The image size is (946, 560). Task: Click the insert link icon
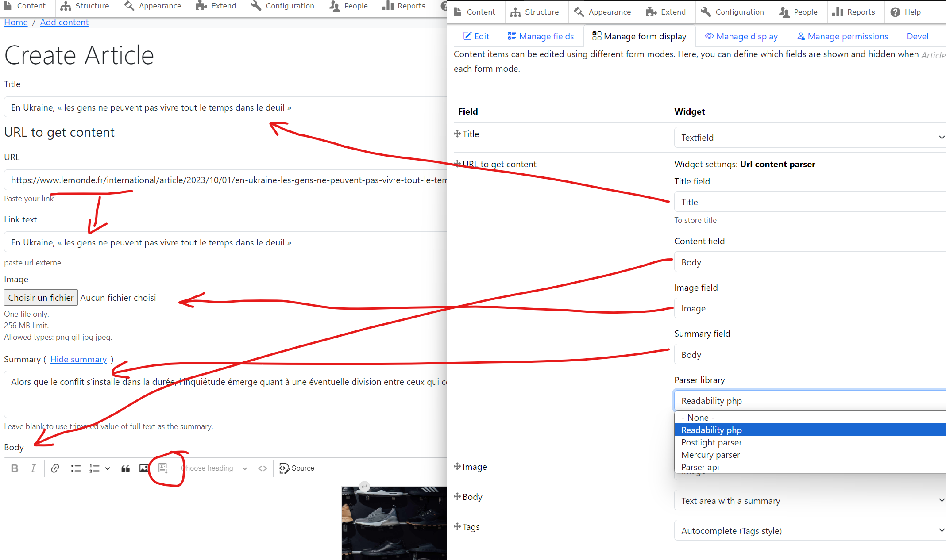point(55,468)
